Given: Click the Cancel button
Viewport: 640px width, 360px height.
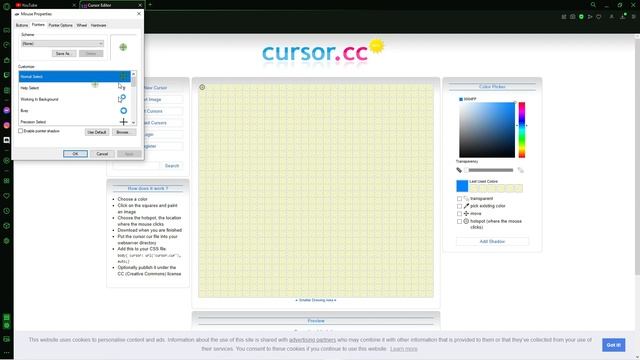Looking at the screenshot, I should click(102, 154).
